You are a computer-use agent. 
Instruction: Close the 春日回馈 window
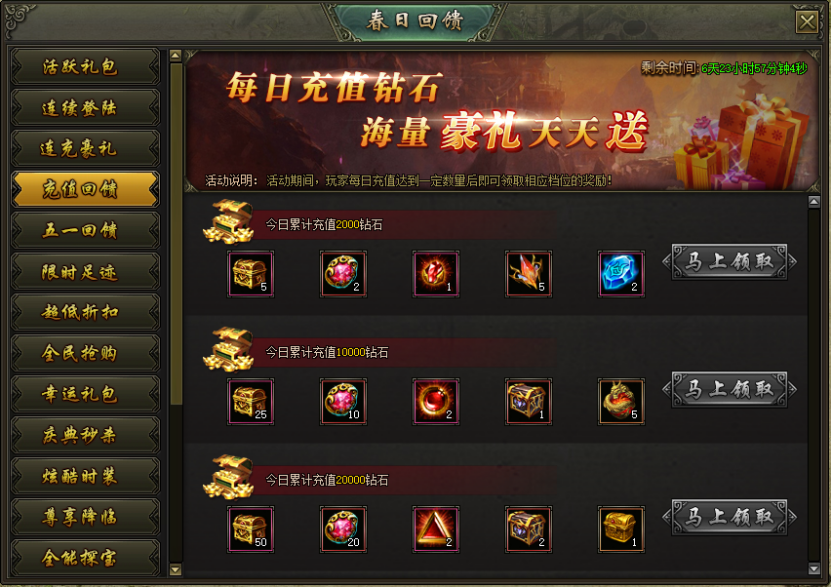[x=807, y=22]
